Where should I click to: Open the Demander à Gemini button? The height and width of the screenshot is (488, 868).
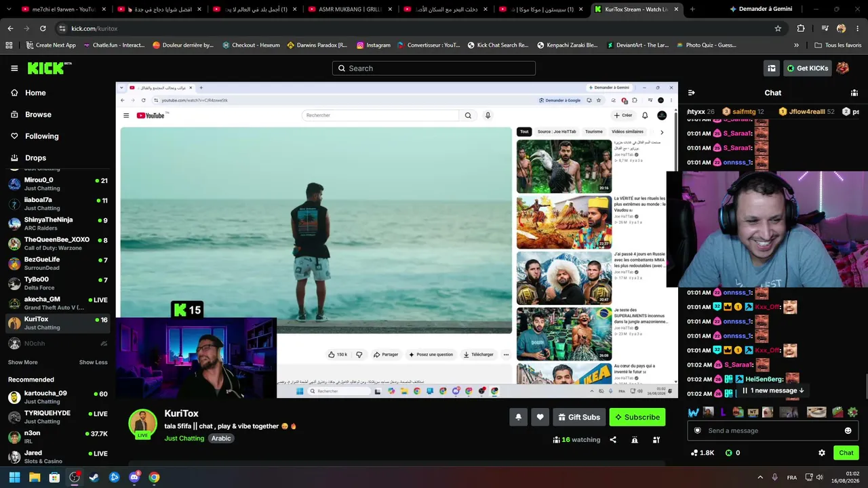coord(760,9)
